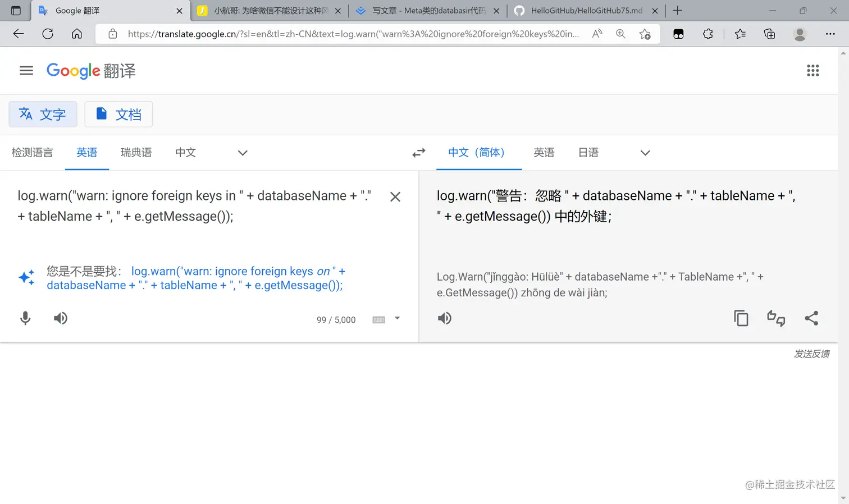Close the HelloGitHub tab
Image resolution: width=849 pixels, height=504 pixels.
(x=655, y=11)
